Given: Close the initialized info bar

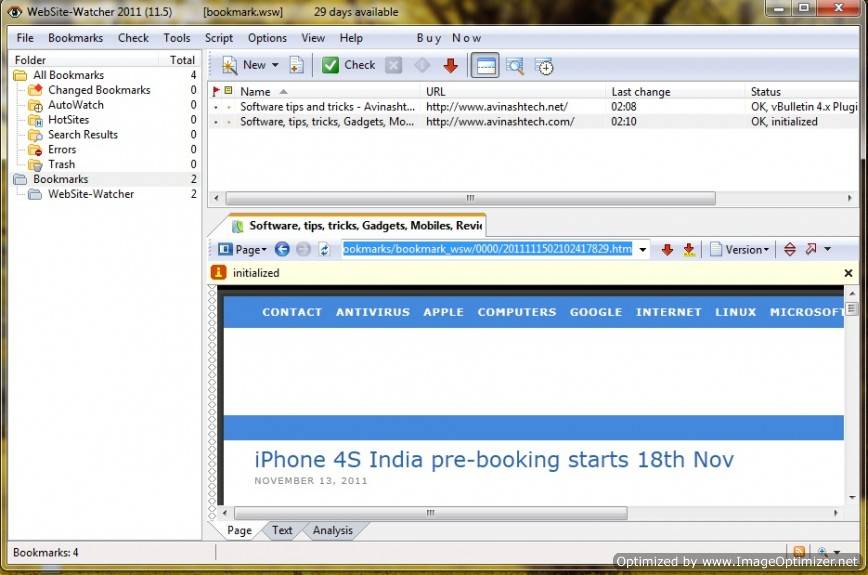Looking at the screenshot, I should pos(848,273).
